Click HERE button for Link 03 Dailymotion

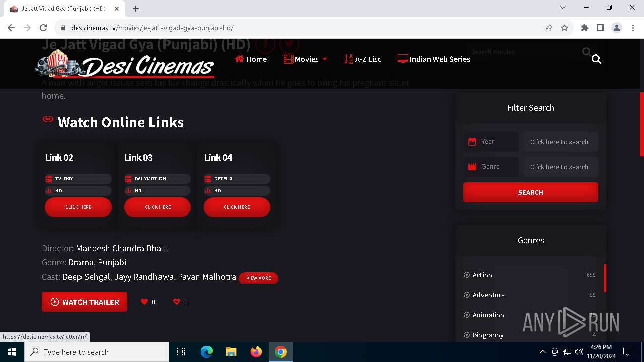click(157, 207)
